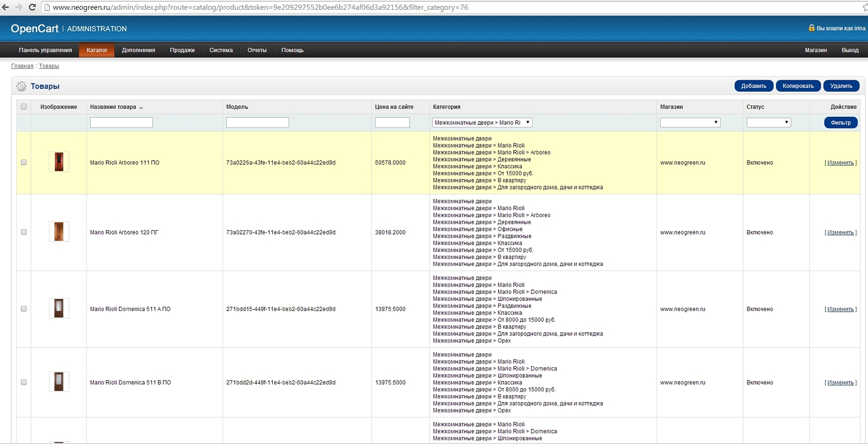Click the Магазин column header

coord(672,107)
